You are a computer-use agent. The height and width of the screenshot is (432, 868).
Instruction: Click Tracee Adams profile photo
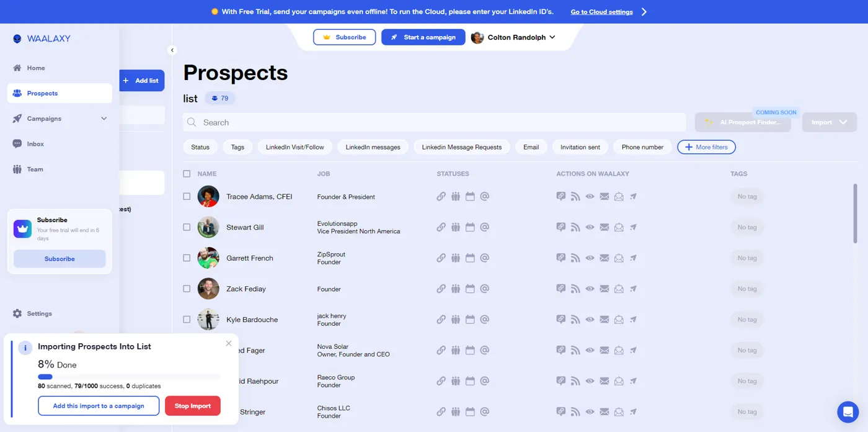pos(208,197)
